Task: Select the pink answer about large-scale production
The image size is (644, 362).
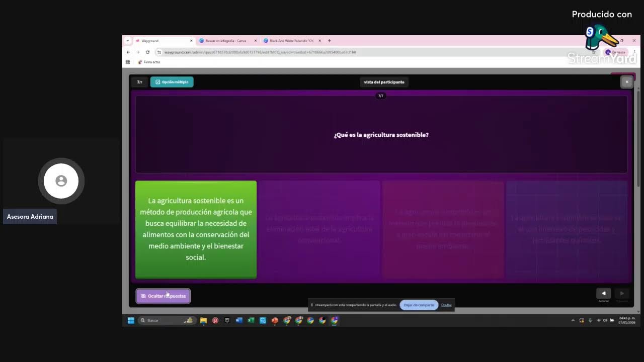Action: click(x=443, y=229)
